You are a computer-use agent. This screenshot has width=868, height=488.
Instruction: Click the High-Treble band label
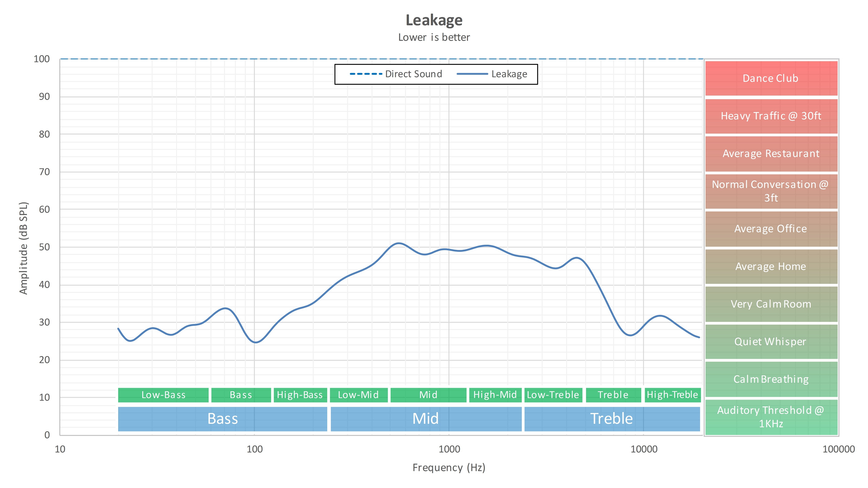pos(672,395)
